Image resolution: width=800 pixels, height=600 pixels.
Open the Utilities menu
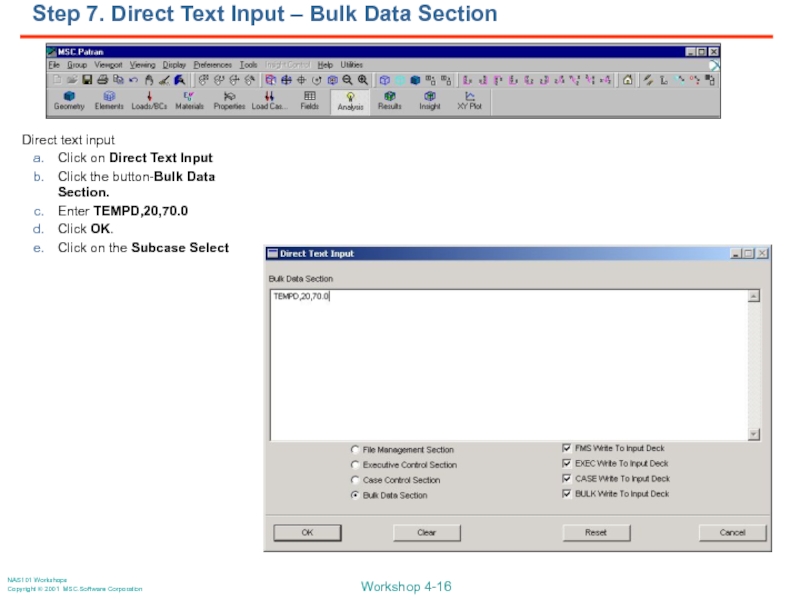pyautogui.click(x=351, y=65)
